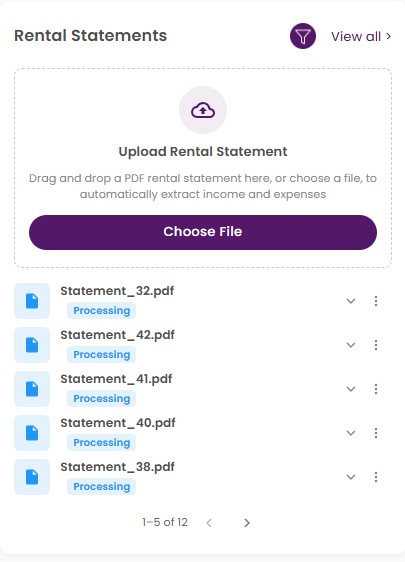The image size is (405, 562).
Task: Go to previous page of statements
Action: pyautogui.click(x=209, y=523)
